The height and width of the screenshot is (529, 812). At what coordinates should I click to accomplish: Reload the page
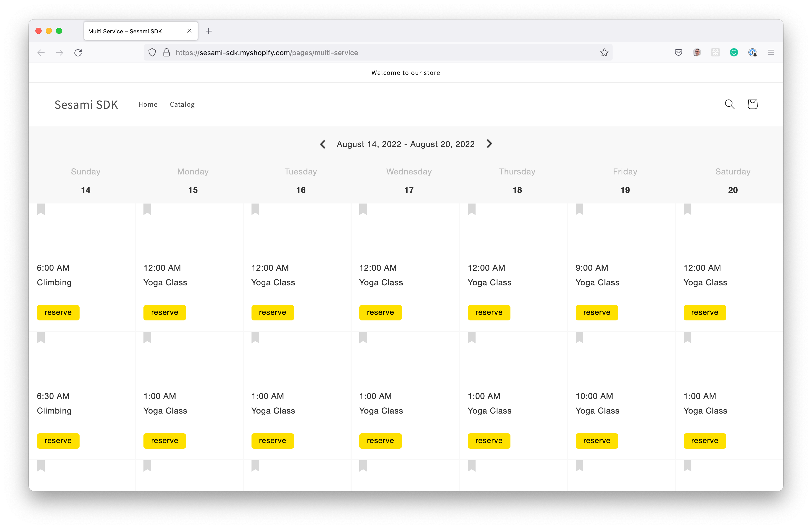(78, 53)
